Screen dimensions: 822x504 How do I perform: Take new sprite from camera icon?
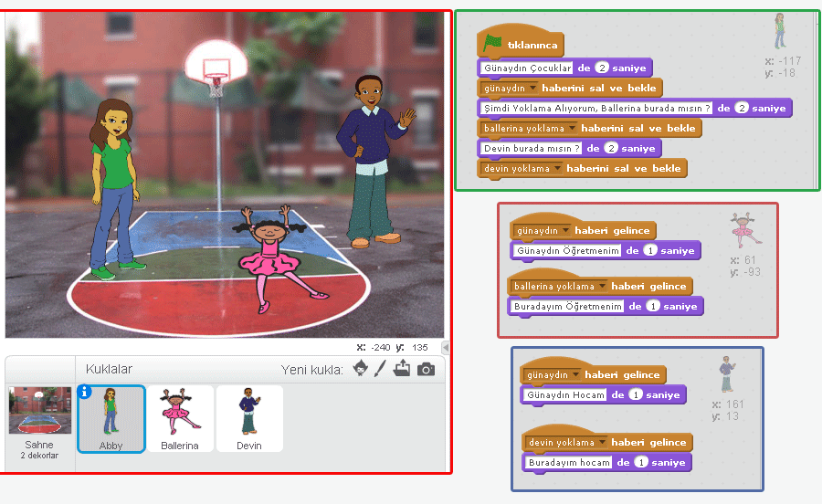click(x=426, y=370)
